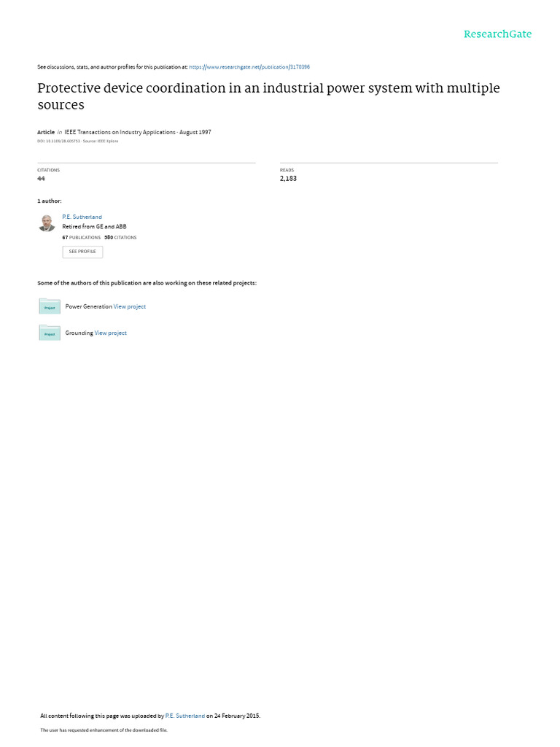Click the citations count 44
560x747 pixels.
pyautogui.click(x=41, y=179)
